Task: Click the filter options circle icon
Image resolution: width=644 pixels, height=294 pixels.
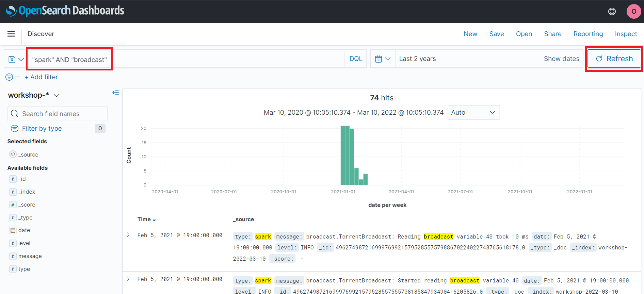Action: pyautogui.click(x=9, y=77)
